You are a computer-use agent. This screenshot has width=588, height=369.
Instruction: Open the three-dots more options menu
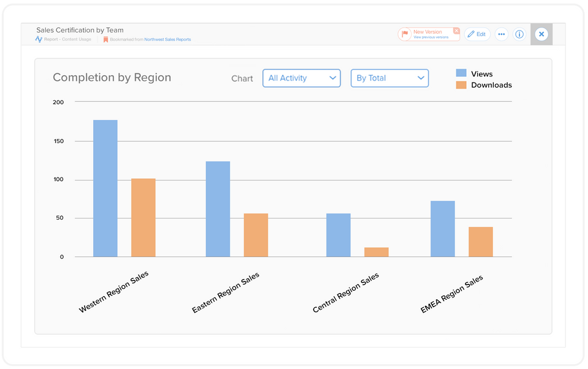point(501,34)
